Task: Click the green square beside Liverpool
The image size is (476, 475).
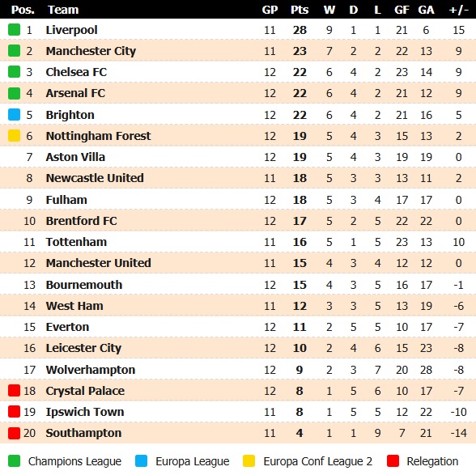Action: (x=14, y=30)
